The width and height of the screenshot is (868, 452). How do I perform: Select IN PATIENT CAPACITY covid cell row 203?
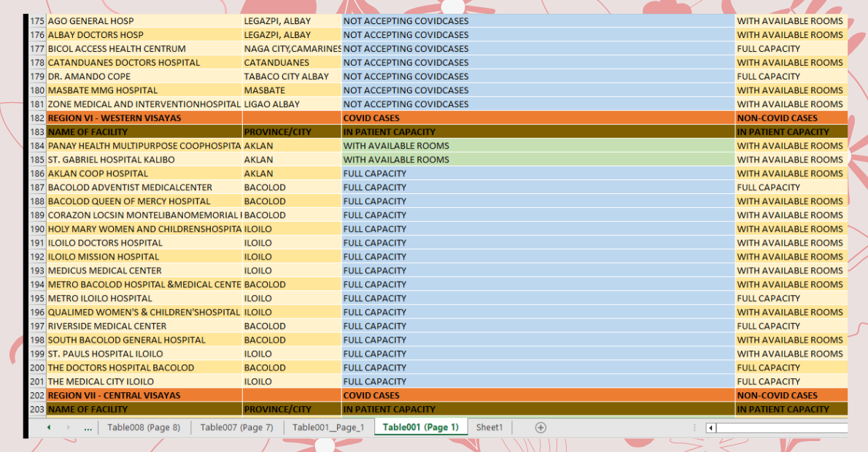coord(538,410)
